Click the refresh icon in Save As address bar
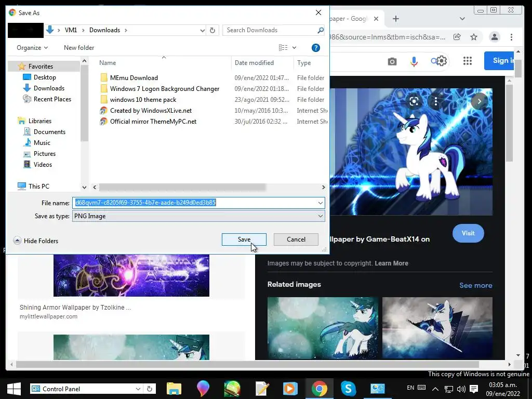532x399 pixels. [212, 30]
